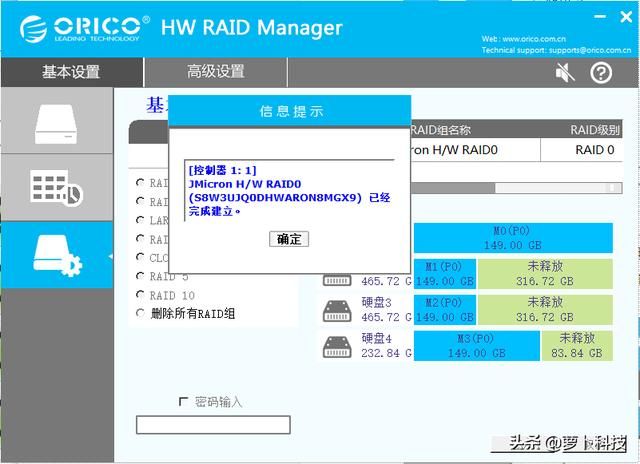Screen dimensions: 640x464
Task: Click the 硬盘4 drive icon
Action: click(337, 347)
